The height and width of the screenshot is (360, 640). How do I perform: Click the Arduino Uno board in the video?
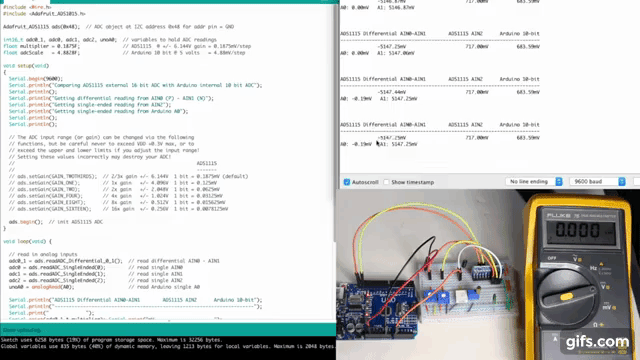pos(378,310)
